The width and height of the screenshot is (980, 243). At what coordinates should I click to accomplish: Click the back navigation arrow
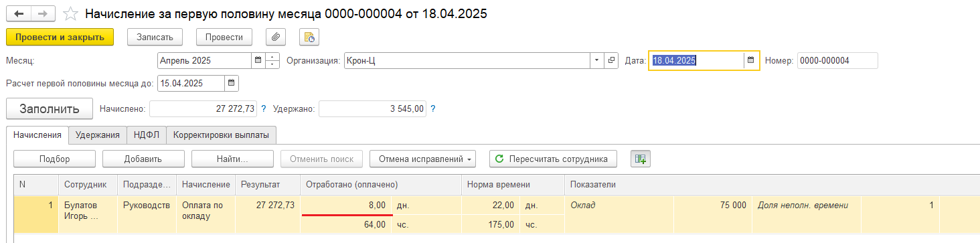[19, 14]
